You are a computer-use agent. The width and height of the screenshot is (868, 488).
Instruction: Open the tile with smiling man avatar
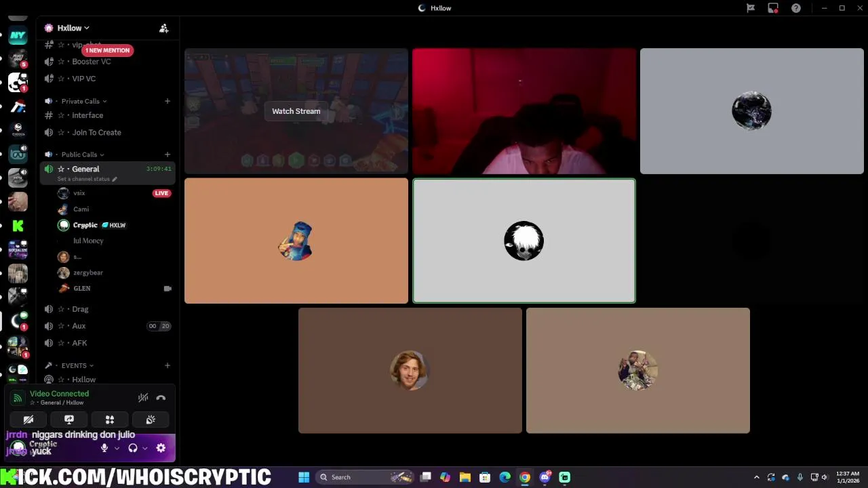coord(410,371)
